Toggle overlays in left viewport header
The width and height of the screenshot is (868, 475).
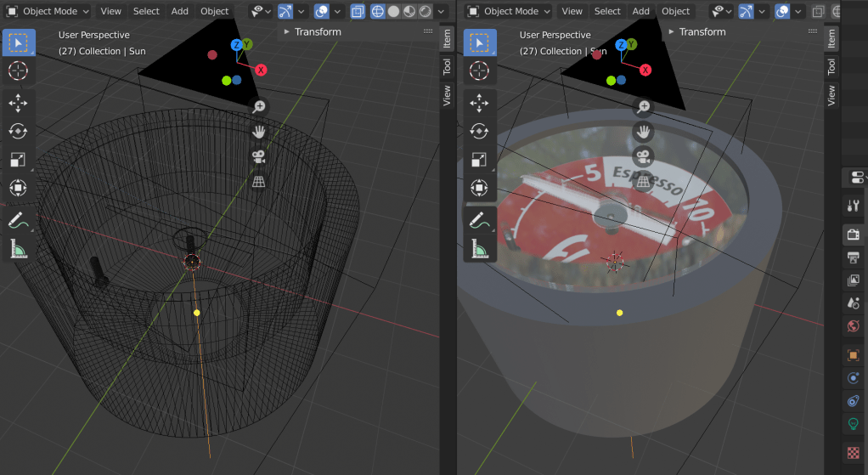321,11
